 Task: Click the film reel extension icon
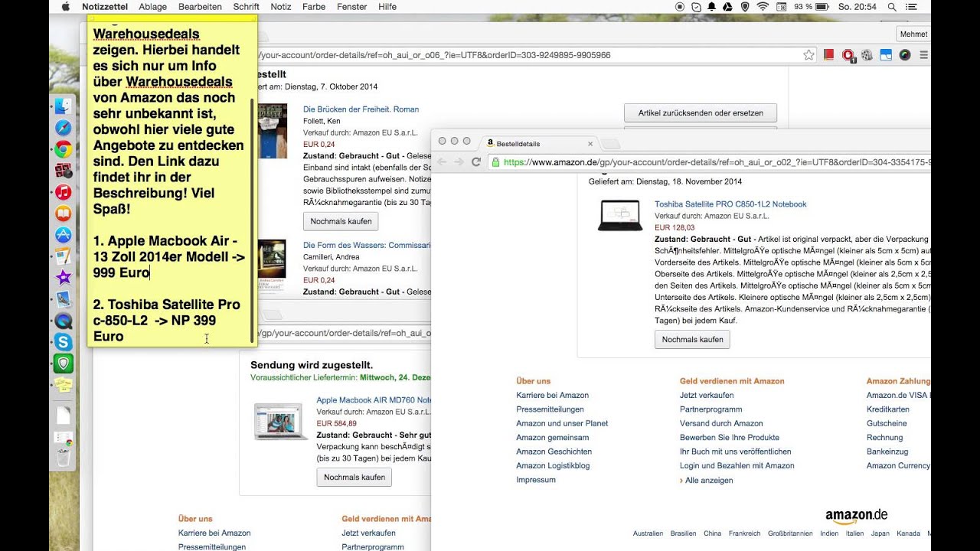[x=867, y=55]
